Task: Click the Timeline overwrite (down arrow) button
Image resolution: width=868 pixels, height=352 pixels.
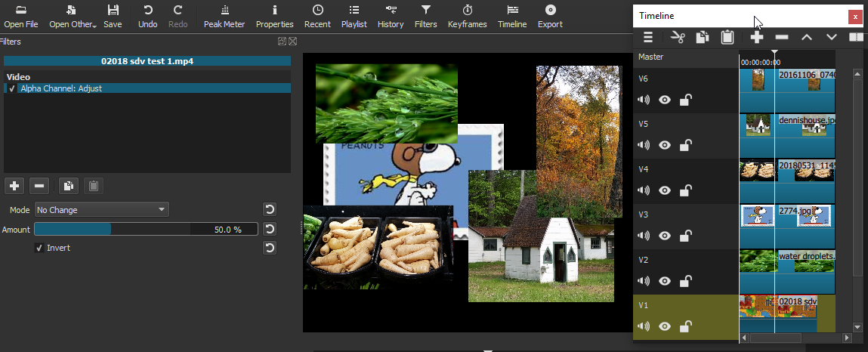Action: [832, 37]
